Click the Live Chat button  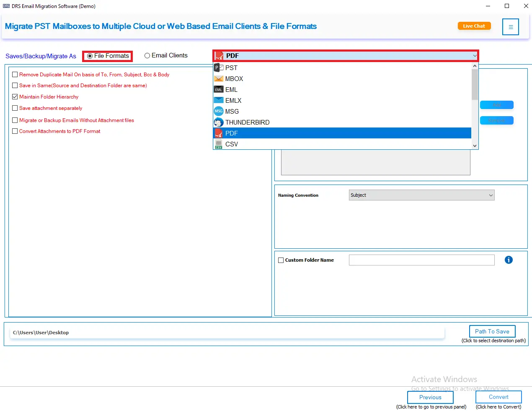[474, 26]
